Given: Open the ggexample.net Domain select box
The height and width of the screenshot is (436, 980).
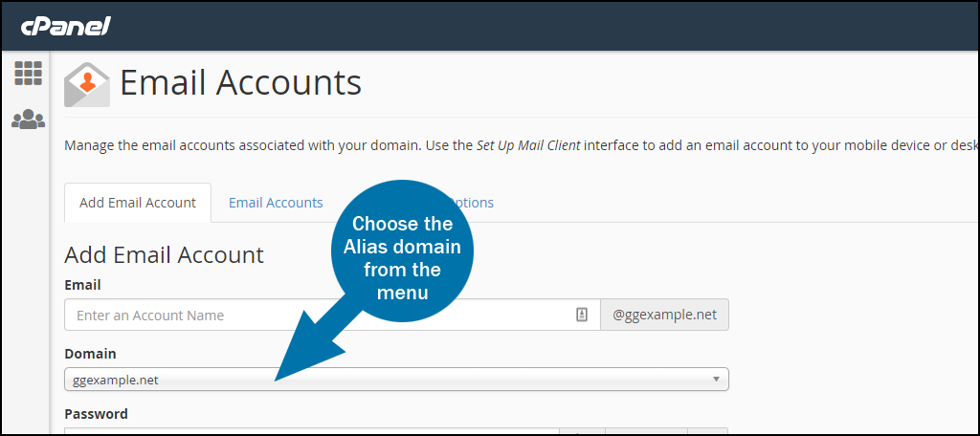Looking at the screenshot, I should [x=396, y=380].
